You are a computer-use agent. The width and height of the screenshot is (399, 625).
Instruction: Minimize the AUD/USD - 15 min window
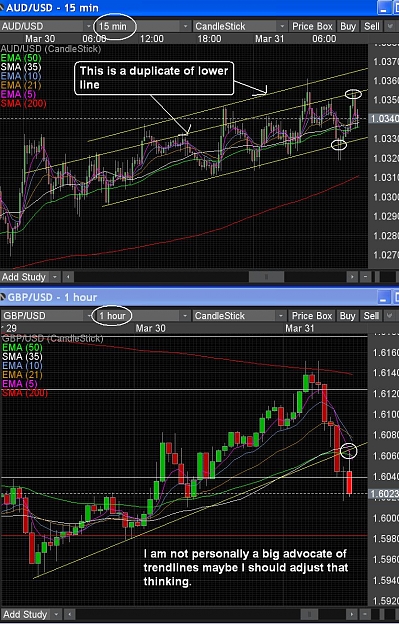click(384, 8)
